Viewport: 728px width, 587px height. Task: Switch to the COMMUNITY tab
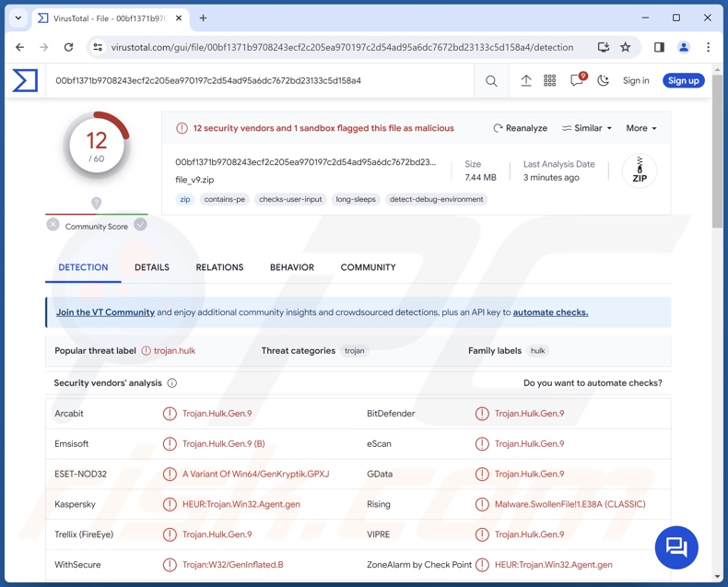click(369, 267)
